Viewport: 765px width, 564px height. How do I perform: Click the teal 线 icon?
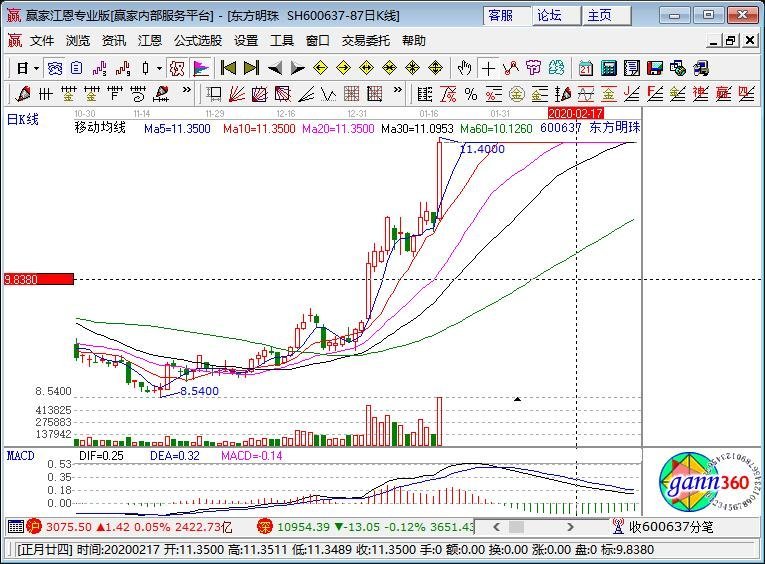coord(556,68)
